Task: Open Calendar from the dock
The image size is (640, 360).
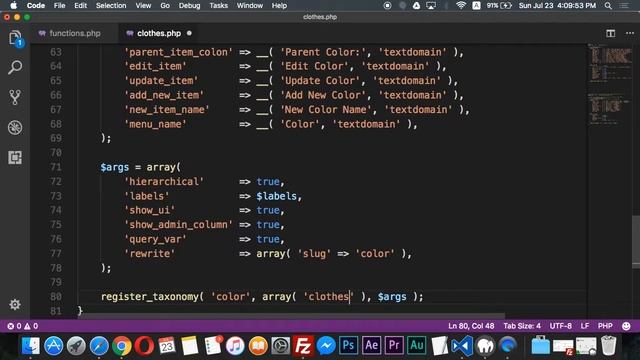Action: (167, 346)
